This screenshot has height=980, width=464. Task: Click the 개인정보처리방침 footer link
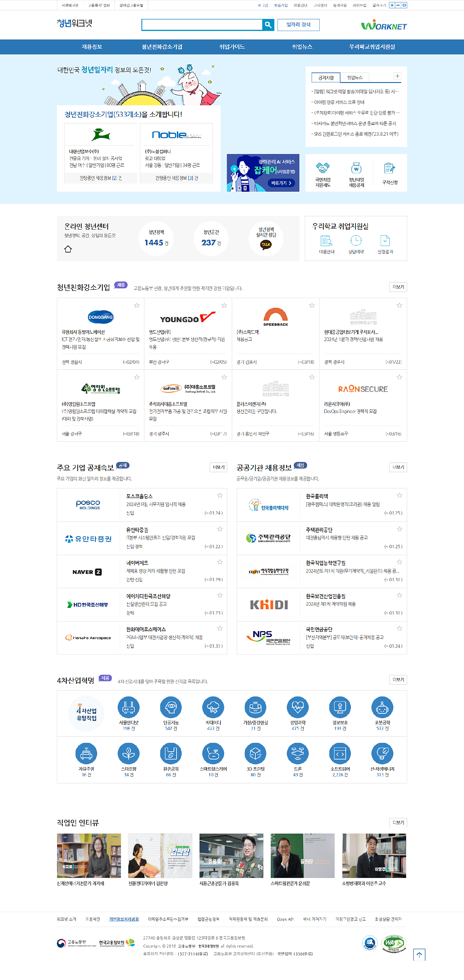tap(124, 919)
